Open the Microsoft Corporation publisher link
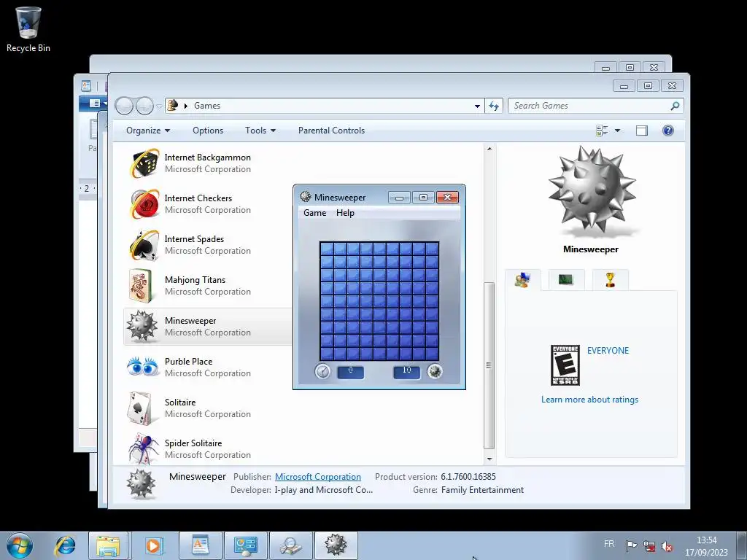The height and width of the screenshot is (560, 747). coord(318,477)
